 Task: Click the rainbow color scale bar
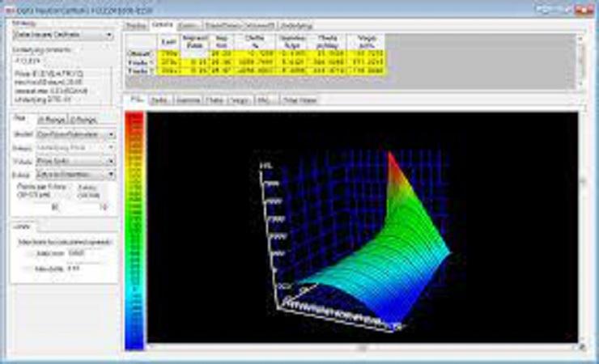coord(134,231)
